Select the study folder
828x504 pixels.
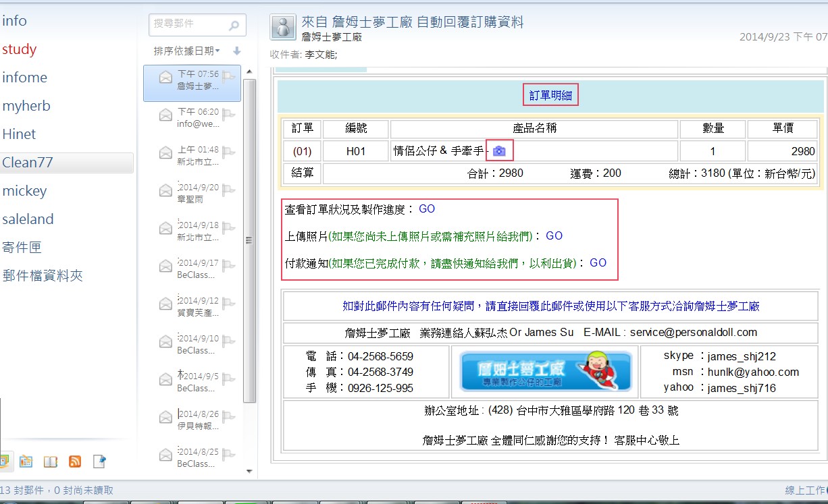point(19,49)
